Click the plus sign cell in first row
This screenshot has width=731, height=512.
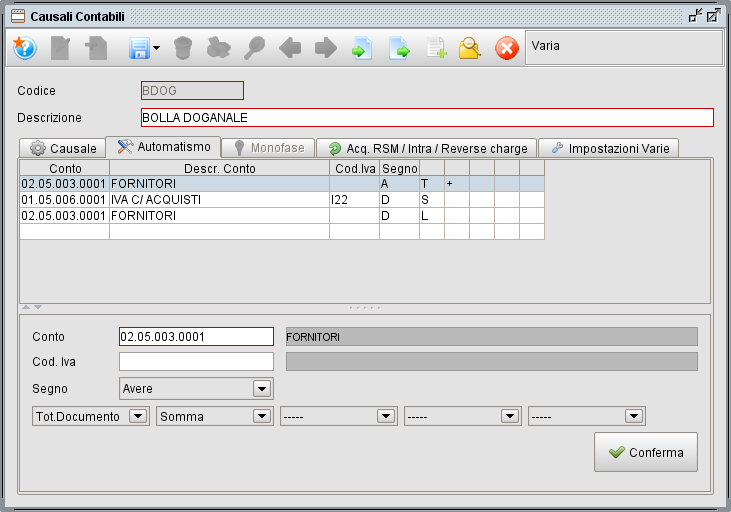pyautogui.click(x=457, y=184)
